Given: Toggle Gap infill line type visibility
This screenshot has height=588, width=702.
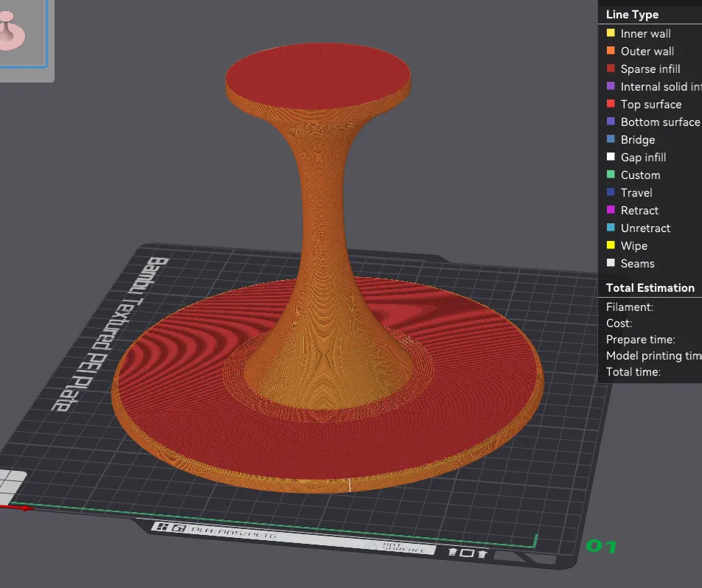Looking at the screenshot, I should tap(643, 157).
